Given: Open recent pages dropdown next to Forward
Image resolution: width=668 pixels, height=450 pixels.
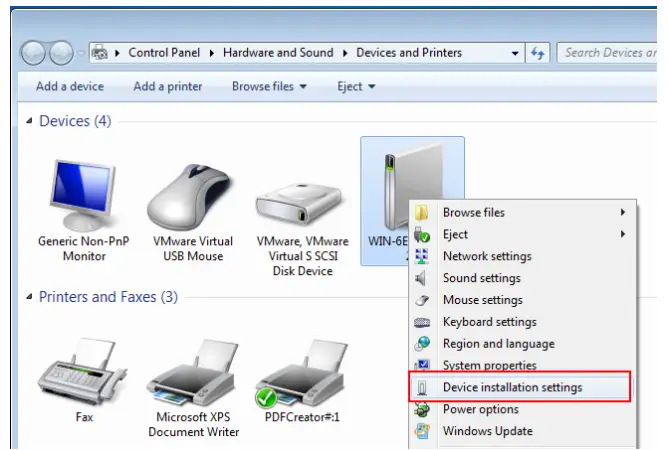Looking at the screenshot, I should 81,53.
